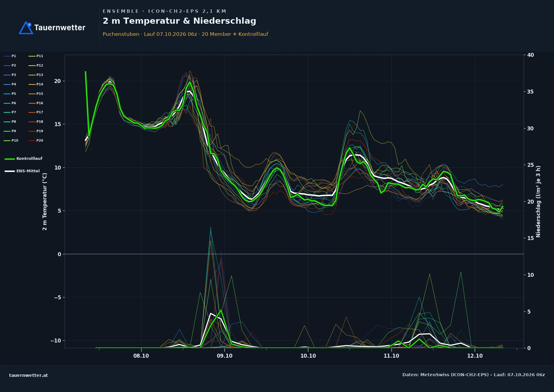Click the 08.10 date label on x-axis
The width and height of the screenshot is (554, 392).
coord(141,356)
